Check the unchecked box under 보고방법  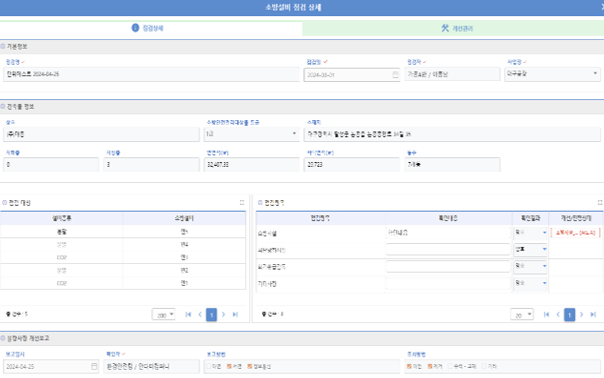[x=209, y=366]
